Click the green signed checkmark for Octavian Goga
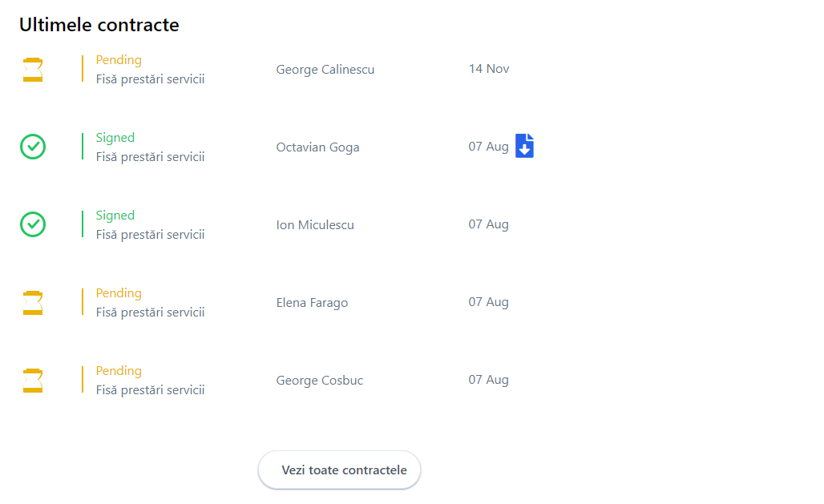 tap(33, 147)
